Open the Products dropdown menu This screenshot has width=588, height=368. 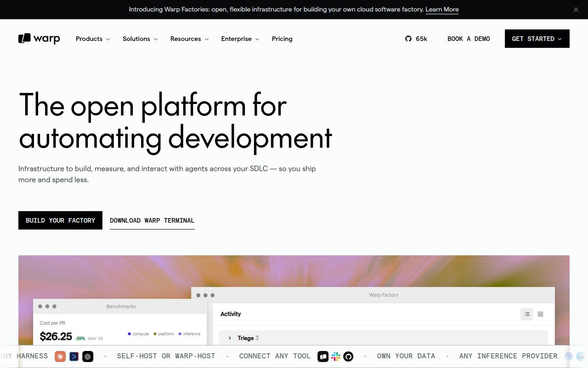pos(93,39)
